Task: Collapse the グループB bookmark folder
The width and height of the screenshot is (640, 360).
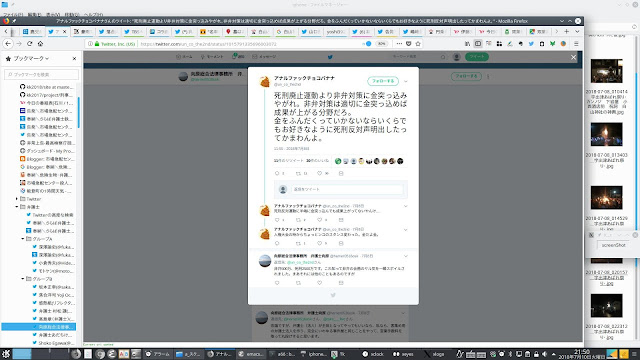Action: pyautogui.click(x=23, y=279)
